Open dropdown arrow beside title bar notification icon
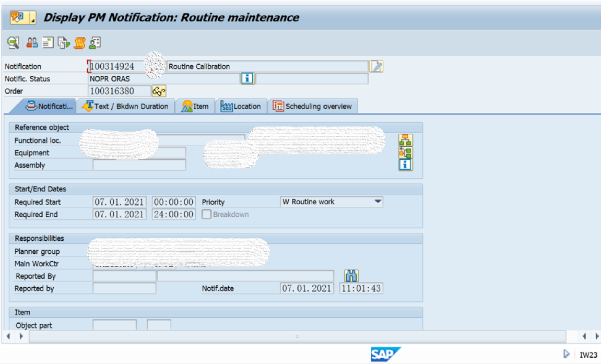The image size is (601, 364). click(x=32, y=18)
